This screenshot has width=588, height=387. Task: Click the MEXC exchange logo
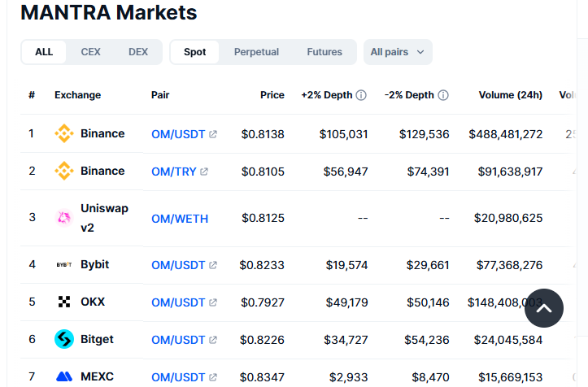[64, 376]
